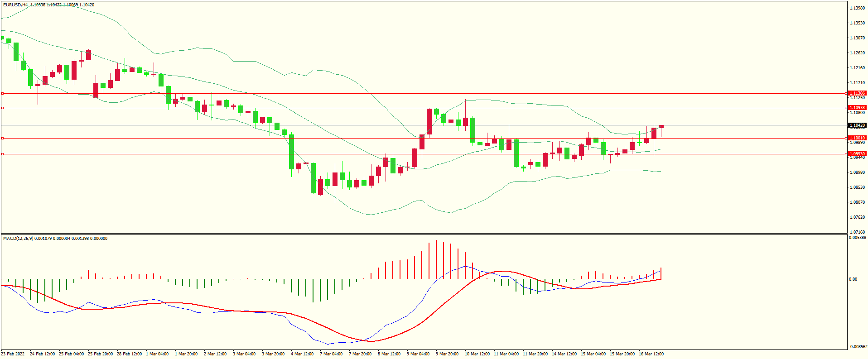
Task: Click the 1.13530 price scale value
Action: point(857,23)
